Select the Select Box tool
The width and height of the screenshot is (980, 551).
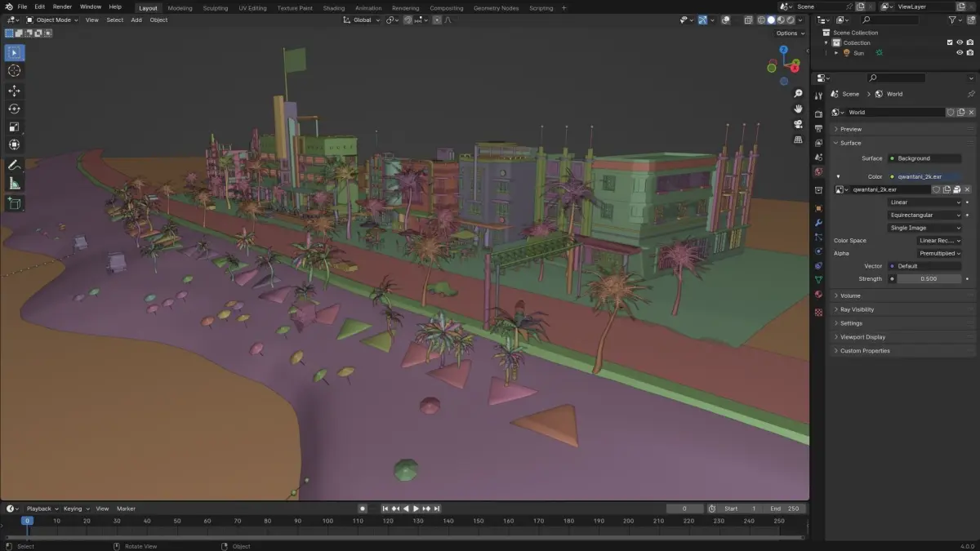click(15, 53)
